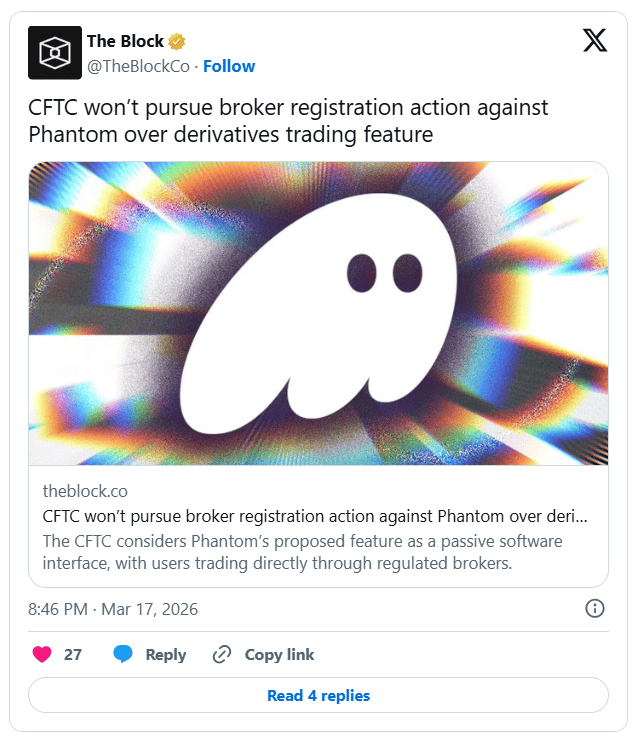Open the @TheBlockCo handle

click(140, 66)
